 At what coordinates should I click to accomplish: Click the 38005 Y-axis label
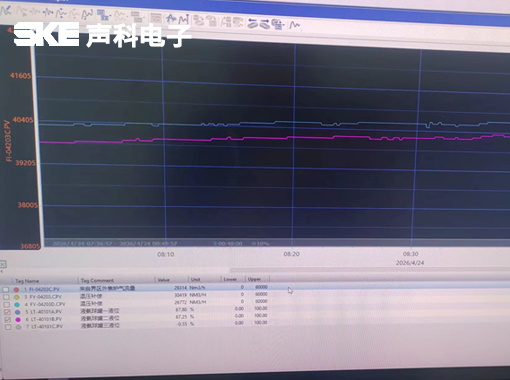click(x=28, y=205)
